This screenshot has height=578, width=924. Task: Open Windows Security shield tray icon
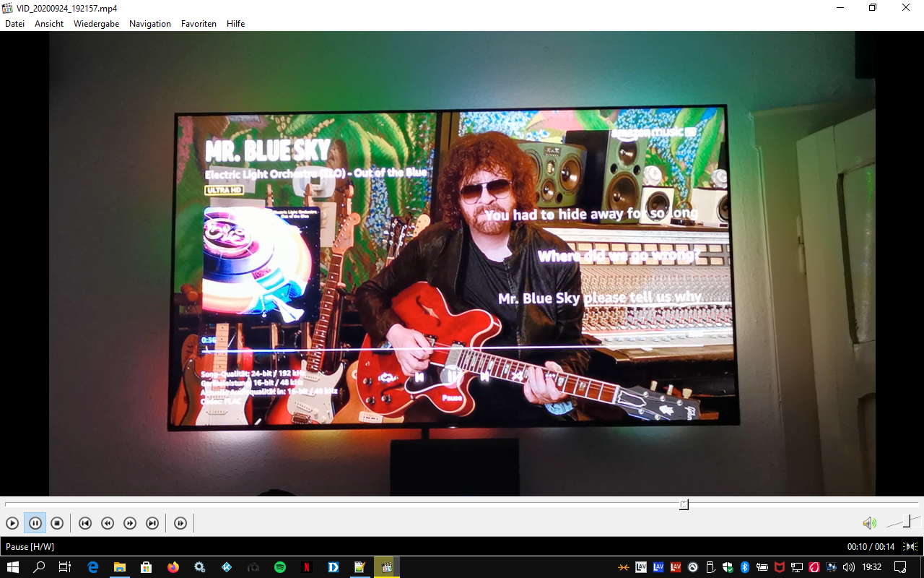[x=728, y=567]
